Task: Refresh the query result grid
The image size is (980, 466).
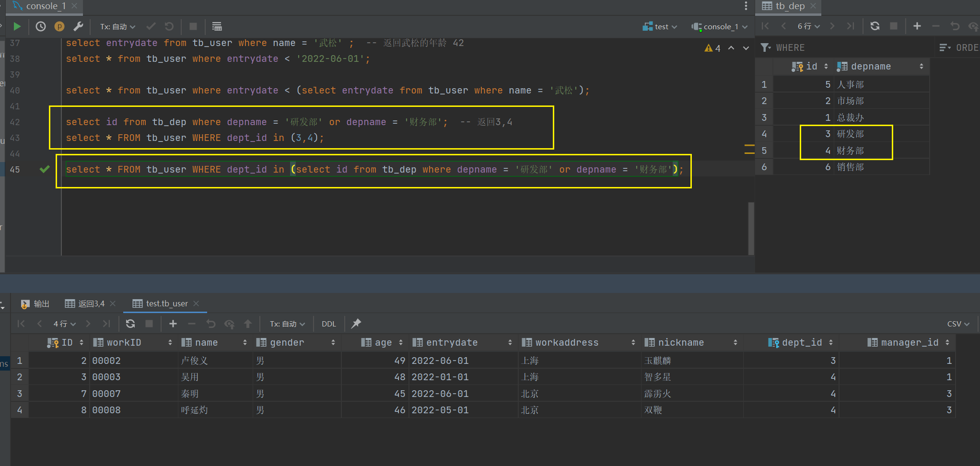Action: (x=130, y=324)
